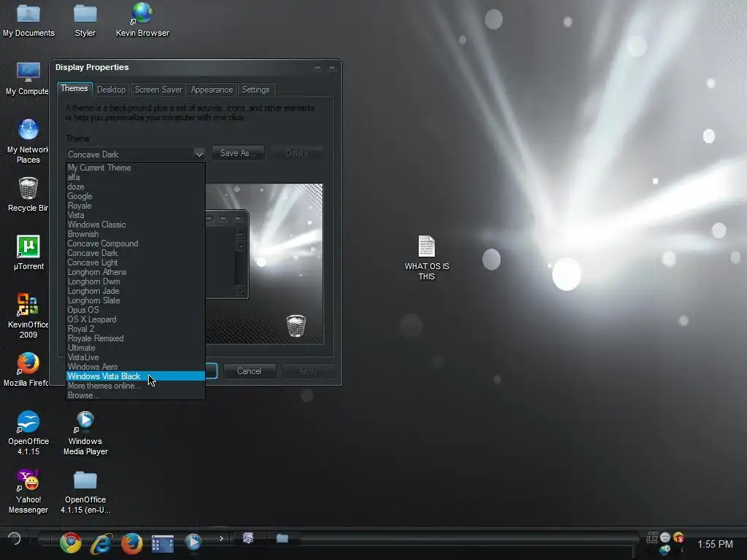Choose the Browse... entry in theme list
The height and width of the screenshot is (560, 747).
point(135,395)
